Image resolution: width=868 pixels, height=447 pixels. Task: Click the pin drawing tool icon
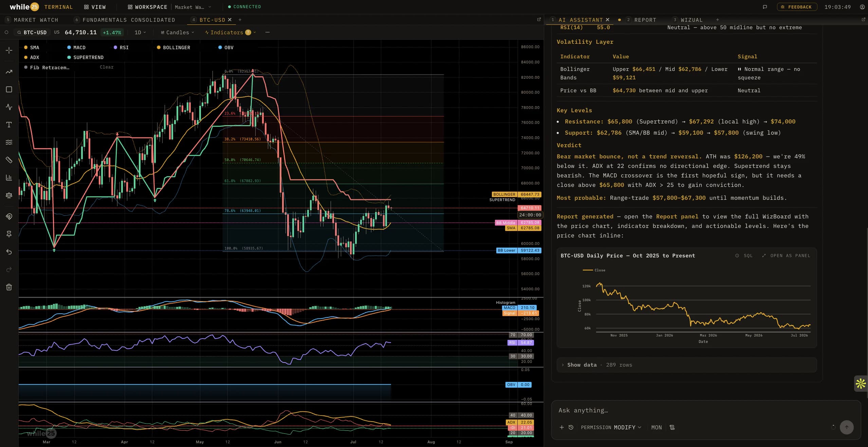9,234
